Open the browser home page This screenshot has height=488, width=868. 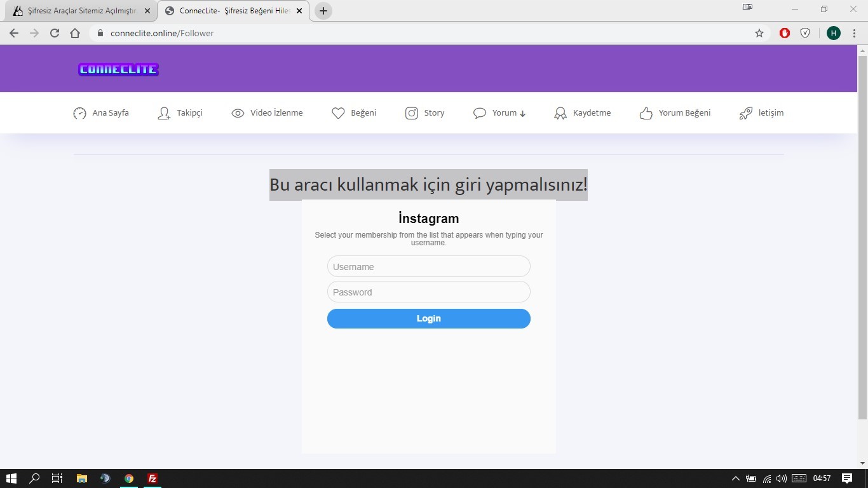point(75,33)
